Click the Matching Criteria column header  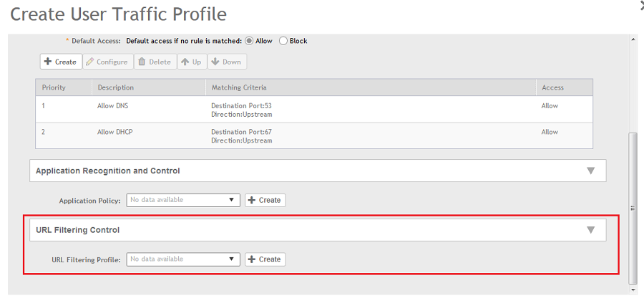239,87
